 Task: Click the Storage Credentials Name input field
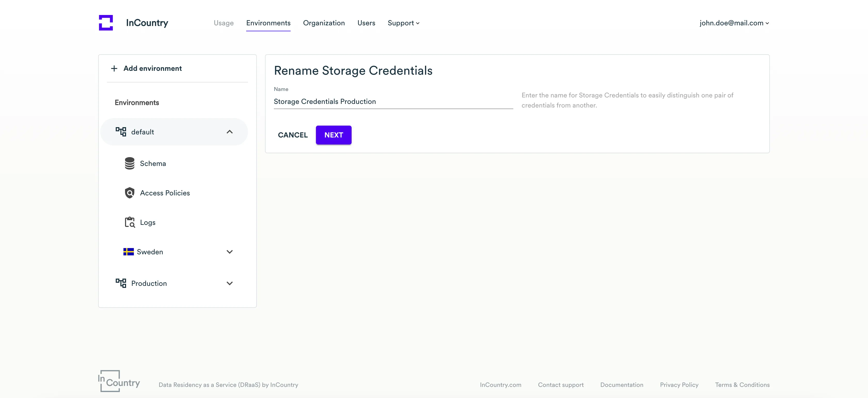393,101
